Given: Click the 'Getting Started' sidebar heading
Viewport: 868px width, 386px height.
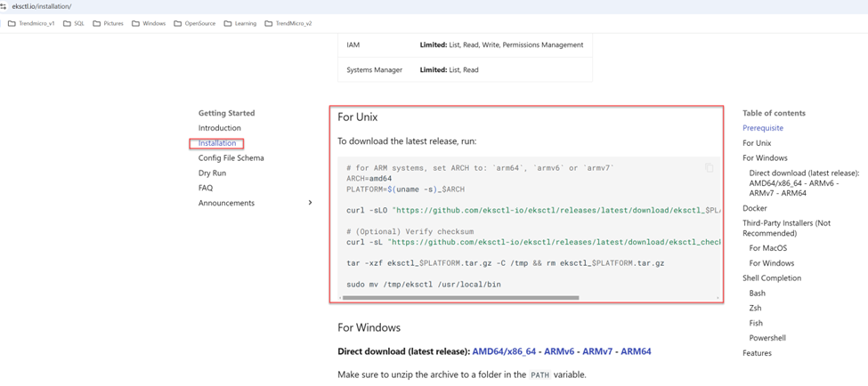Looking at the screenshot, I should pos(226,113).
